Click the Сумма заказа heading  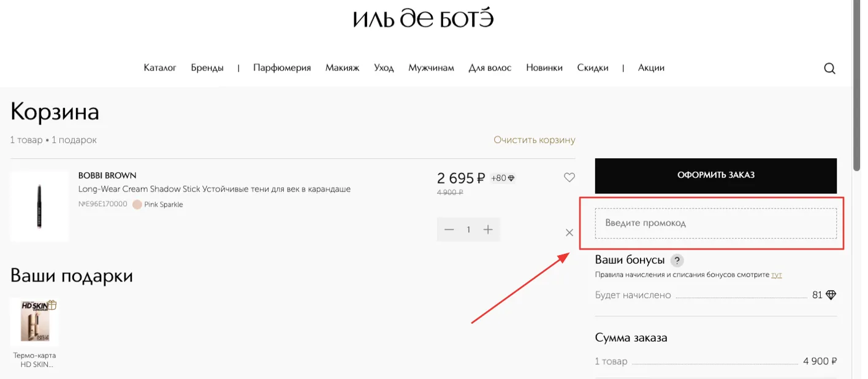631,338
